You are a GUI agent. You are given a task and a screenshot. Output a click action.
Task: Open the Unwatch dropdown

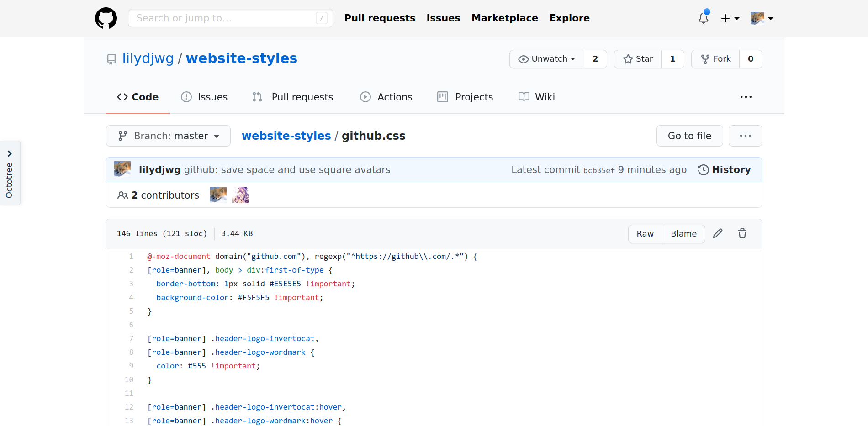coord(547,59)
